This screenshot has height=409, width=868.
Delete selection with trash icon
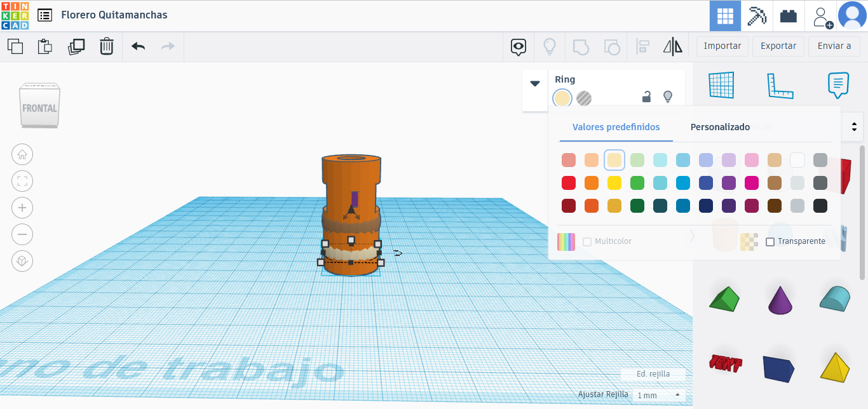click(107, 46)
